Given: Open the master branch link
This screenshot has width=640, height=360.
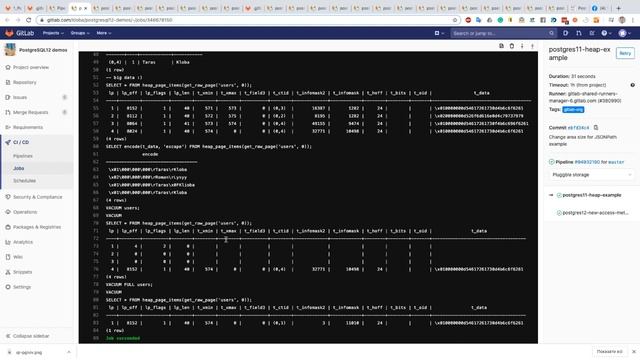Looking at the screenshot, I should click(616, 162).
